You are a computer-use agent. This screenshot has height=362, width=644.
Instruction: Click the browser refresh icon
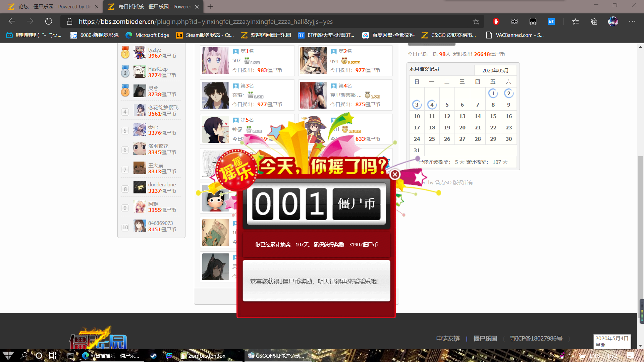coord(49,21)
